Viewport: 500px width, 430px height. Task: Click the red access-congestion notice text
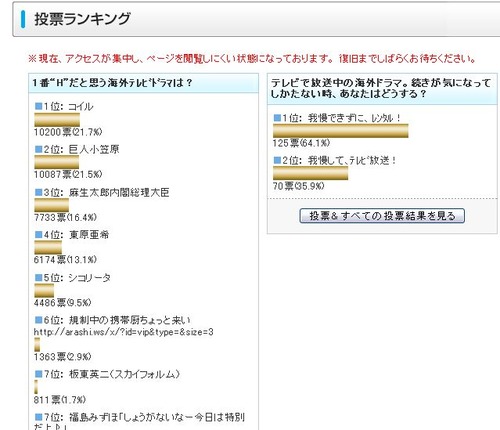pyautogui.click(x=252, y=59)
